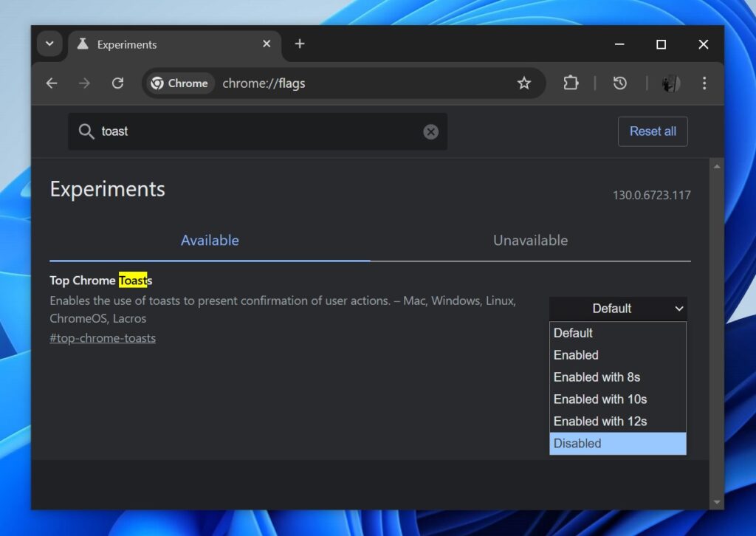Screen dimensions: 756x536
Task: Open the browsing history icon
Action: 619,83
